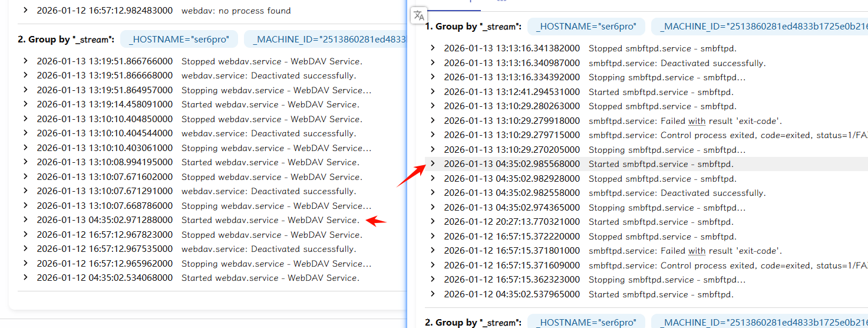
Task: Click _MACHINE_ID tag in left pane group 2
Action: pyautogui.click(x=325, y=40)
